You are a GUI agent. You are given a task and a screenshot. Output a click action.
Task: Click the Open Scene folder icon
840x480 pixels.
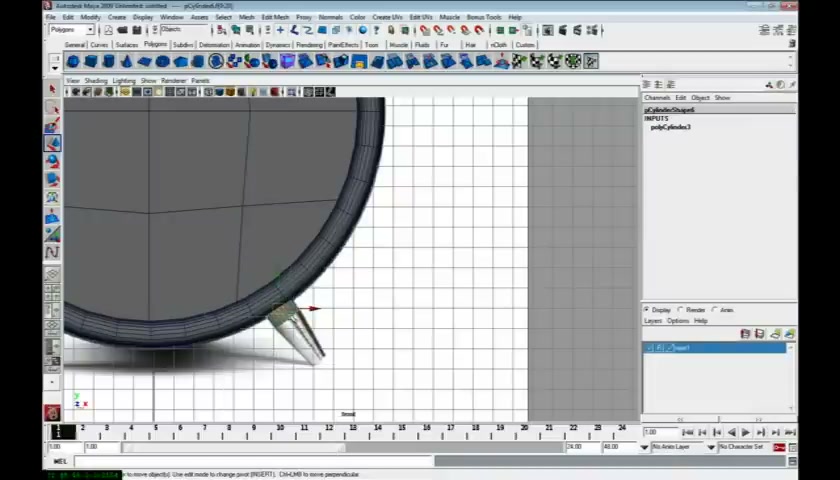pos(123,31)
